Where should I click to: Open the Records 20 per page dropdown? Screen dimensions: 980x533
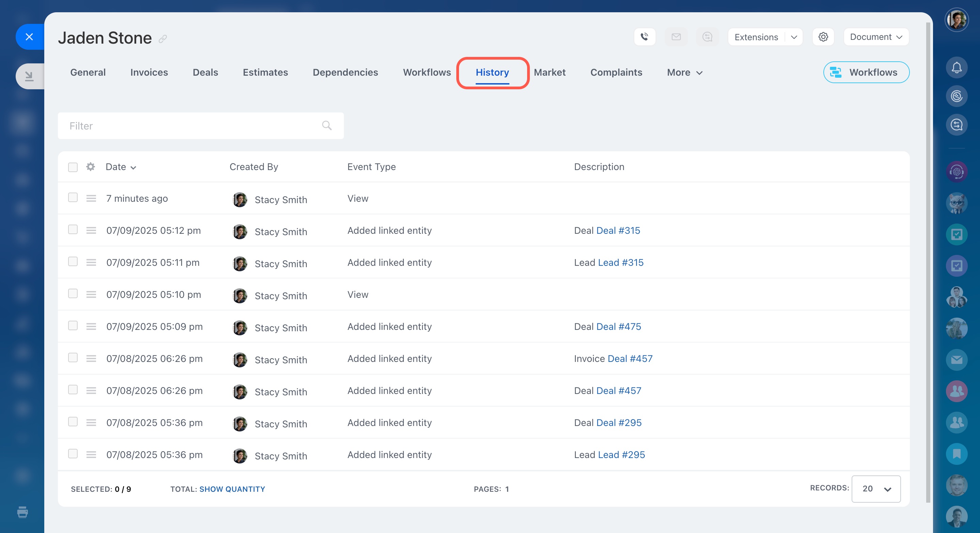876,489
